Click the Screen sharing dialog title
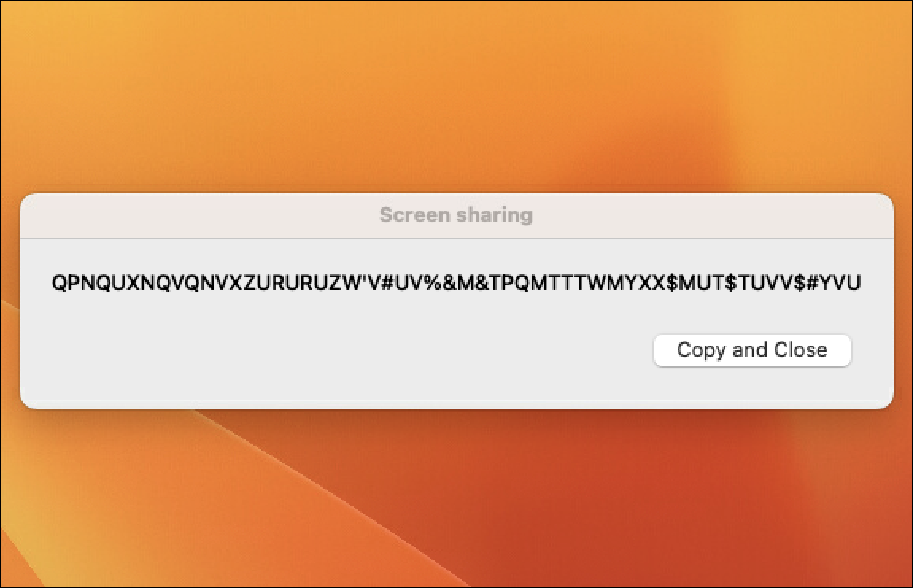913x588 pixels. 456,215
